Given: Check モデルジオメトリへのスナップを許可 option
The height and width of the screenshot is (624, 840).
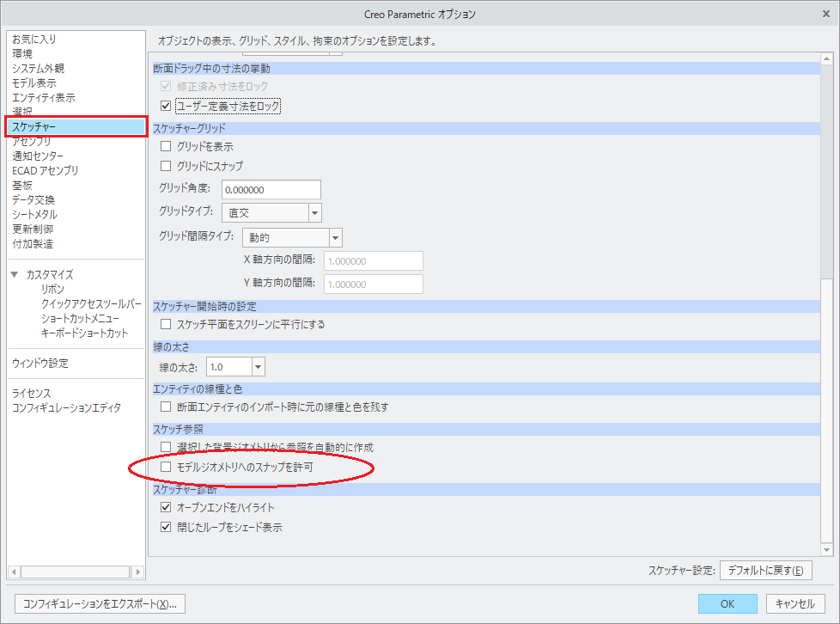Looking at the screenshot, I should tap(167, 467).
